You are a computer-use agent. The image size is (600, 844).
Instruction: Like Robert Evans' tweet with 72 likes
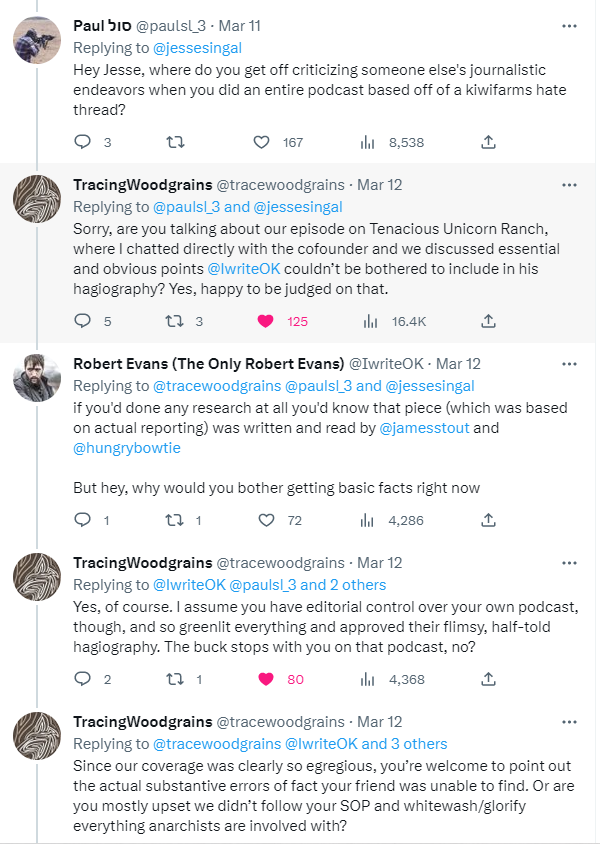point(266,520)
